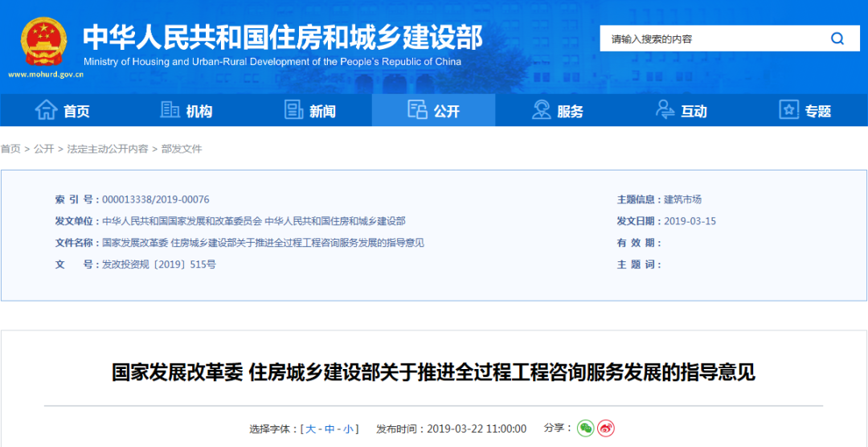
Task: Open the 新闻 navigation tab
Action: [x=310, y=110]
